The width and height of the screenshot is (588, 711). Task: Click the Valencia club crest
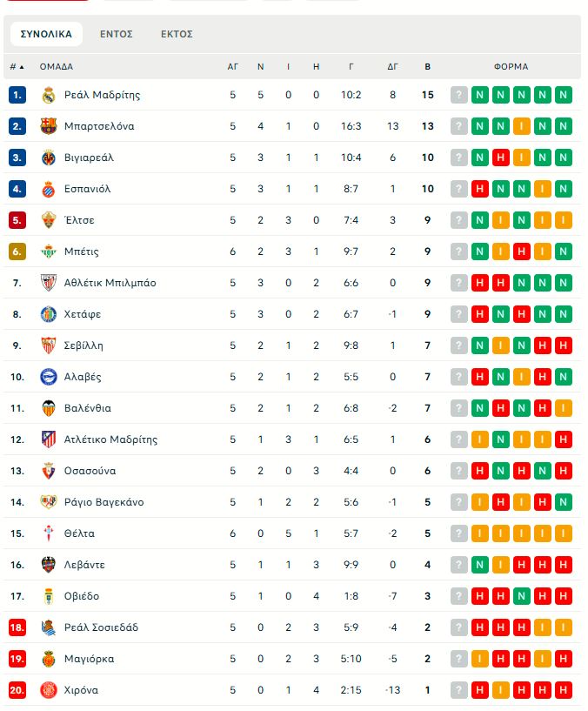(x=49, y=408)
